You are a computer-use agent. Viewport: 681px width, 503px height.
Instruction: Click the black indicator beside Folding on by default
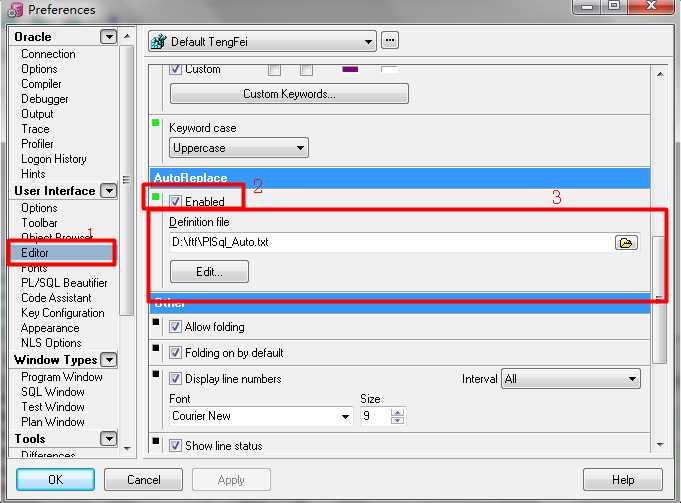pos(156,347)
